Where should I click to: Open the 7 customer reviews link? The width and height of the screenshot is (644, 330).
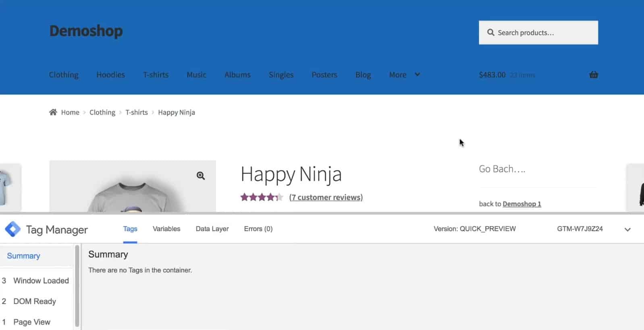click(326, 197)
